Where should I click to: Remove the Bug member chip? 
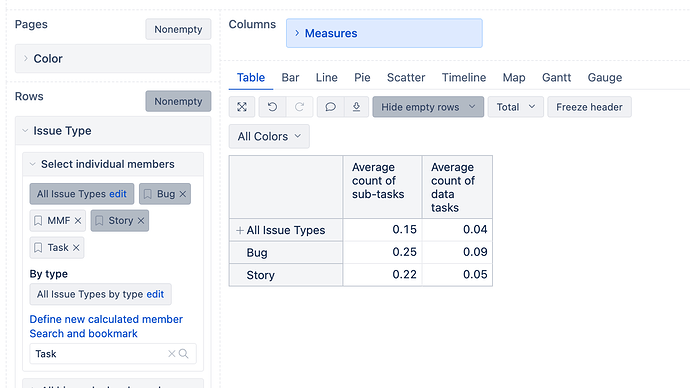click(183, 194)
